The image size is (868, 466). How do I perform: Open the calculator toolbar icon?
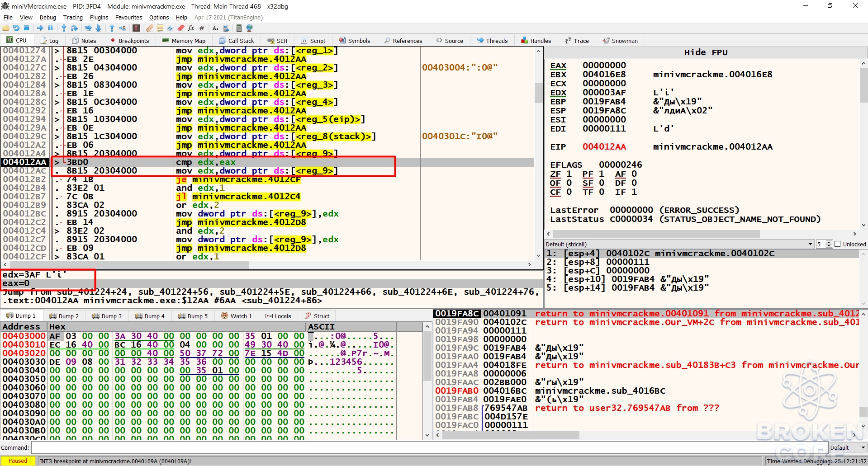239,28
